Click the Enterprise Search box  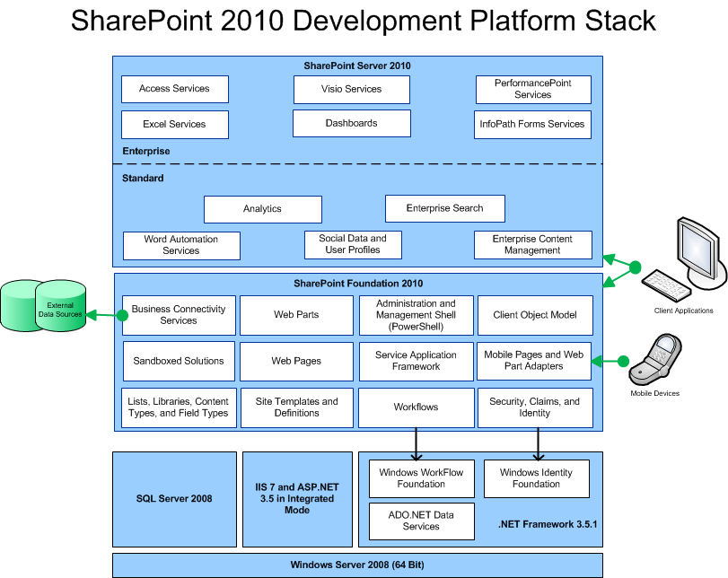pyautogui.click(x=445, y=207)
